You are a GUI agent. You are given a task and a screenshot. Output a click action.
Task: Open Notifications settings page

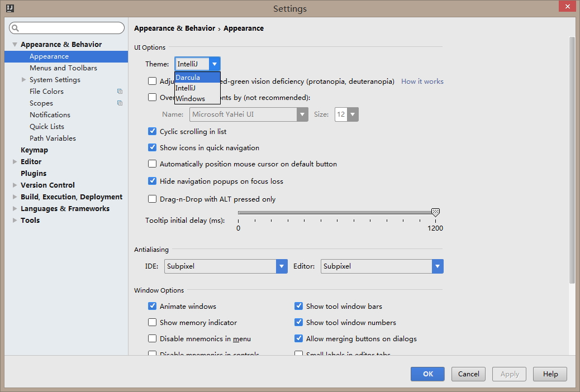50,114
